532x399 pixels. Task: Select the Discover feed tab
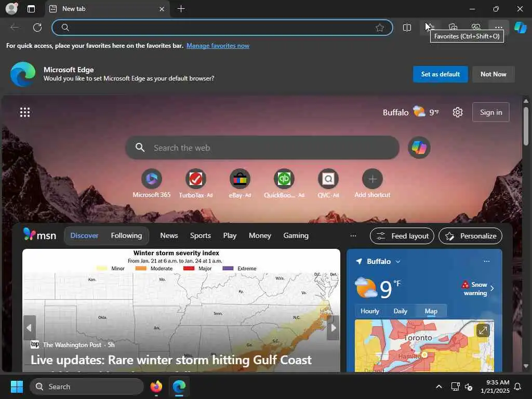click(84, 235)
